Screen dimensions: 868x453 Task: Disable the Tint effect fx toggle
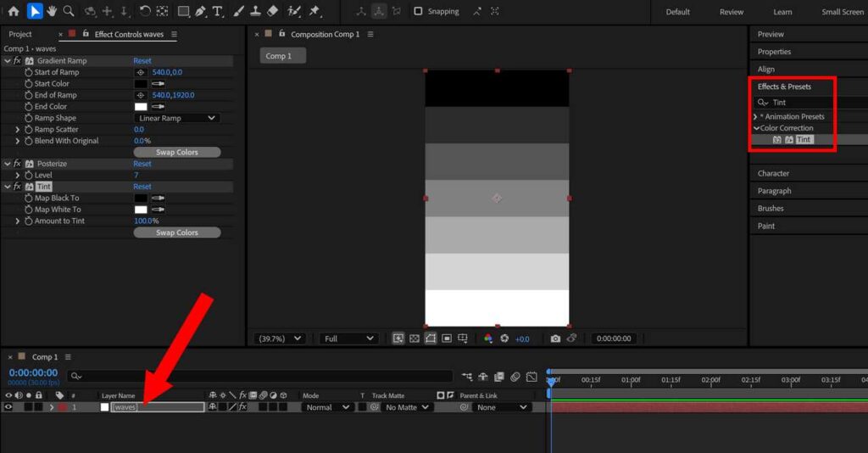pos(17,187)
